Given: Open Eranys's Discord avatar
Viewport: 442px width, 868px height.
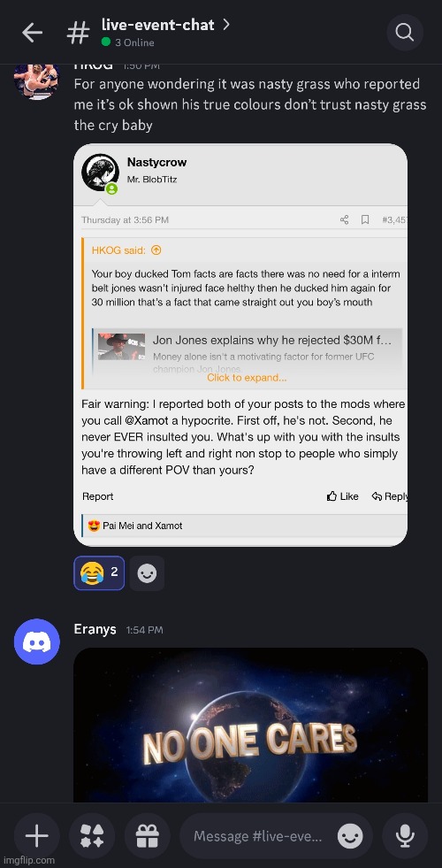Looking at the screenshot, I should coord(36,641).
